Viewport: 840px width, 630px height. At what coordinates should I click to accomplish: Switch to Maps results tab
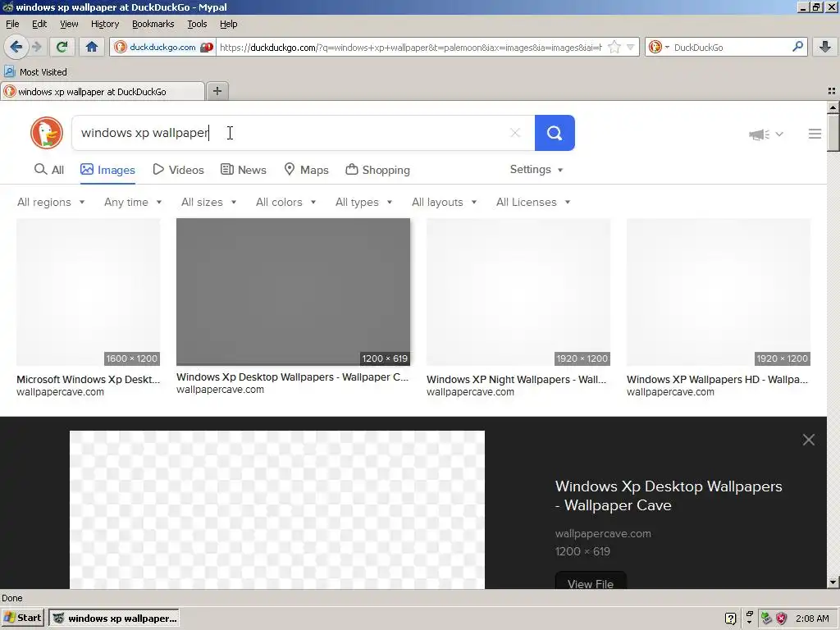(306, 170)
